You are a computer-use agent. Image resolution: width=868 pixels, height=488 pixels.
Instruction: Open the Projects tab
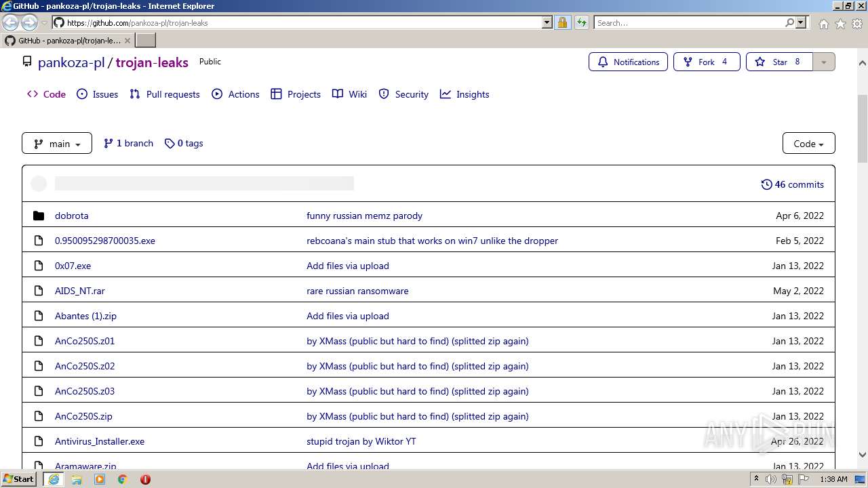pyautogui.click(x=296, y=94)
